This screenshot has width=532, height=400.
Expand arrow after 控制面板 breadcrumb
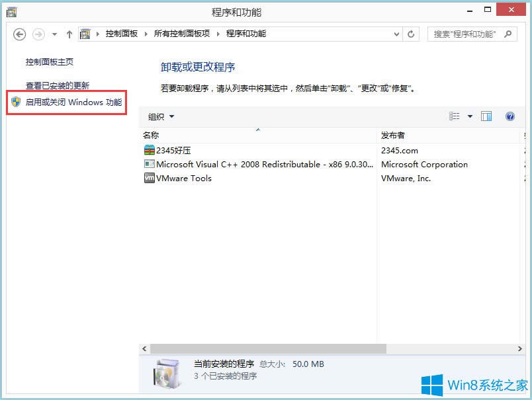[146, 34]
